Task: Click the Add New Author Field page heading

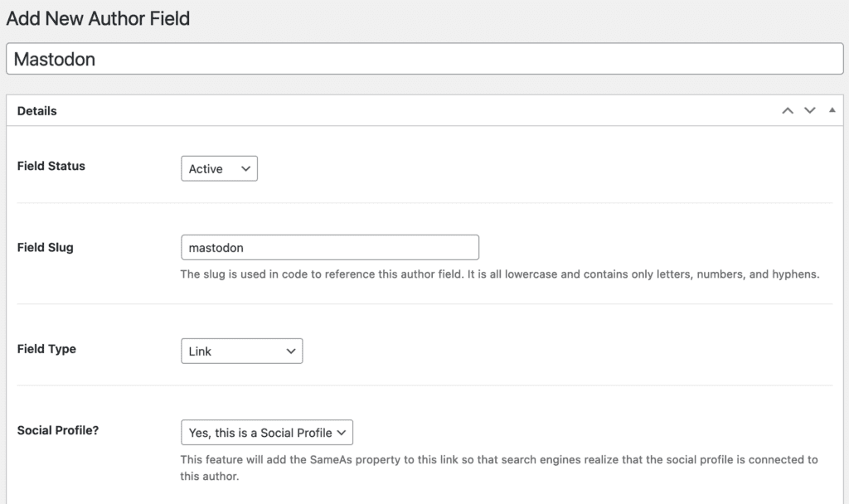Action: click(x=98, y=17)
